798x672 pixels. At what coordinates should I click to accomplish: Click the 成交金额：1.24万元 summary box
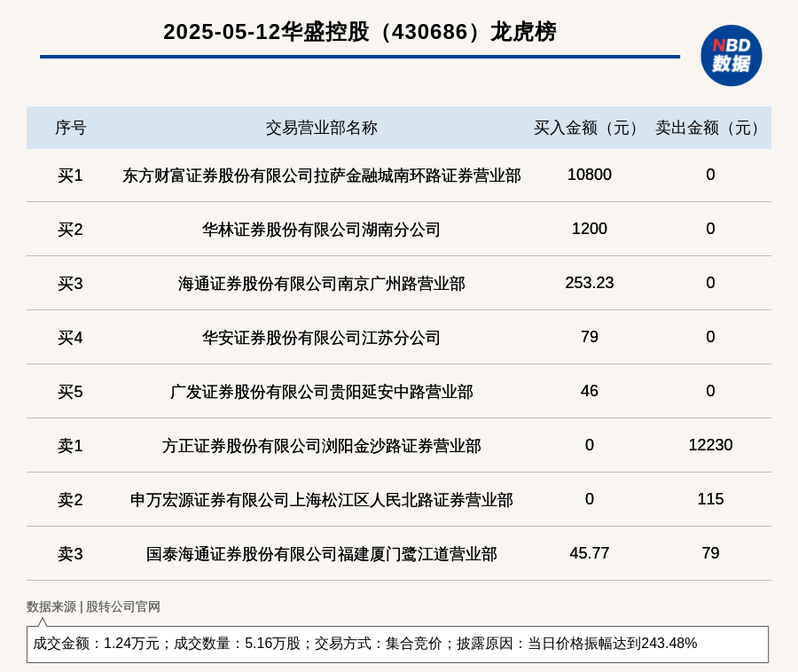397,644
